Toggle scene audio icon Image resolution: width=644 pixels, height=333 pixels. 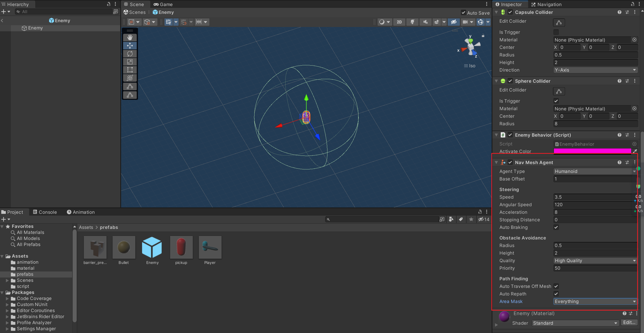coord(426,22)
